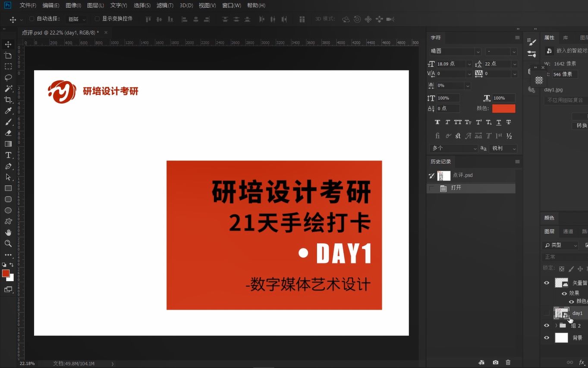This screenshot has height=368, width=588.
Task: Click the Change Screen Mode icon
Action: [8, 289]
